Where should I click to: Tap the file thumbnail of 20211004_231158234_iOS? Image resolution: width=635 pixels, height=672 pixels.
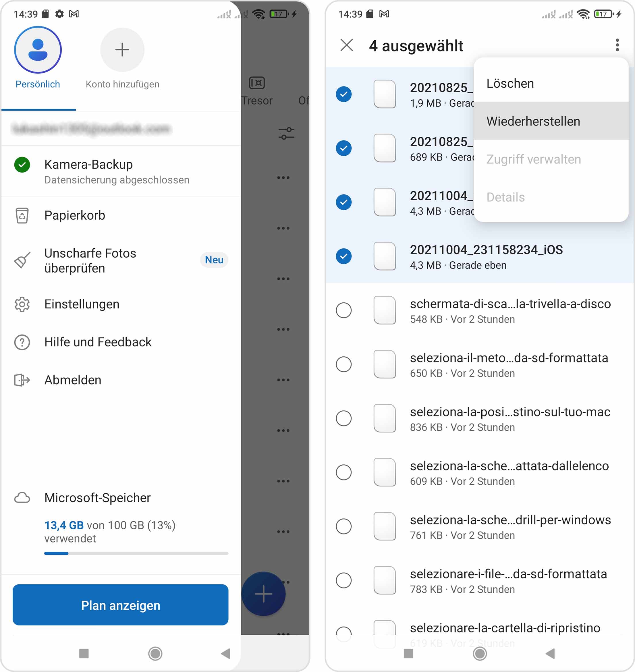click(x=385, y=256)
